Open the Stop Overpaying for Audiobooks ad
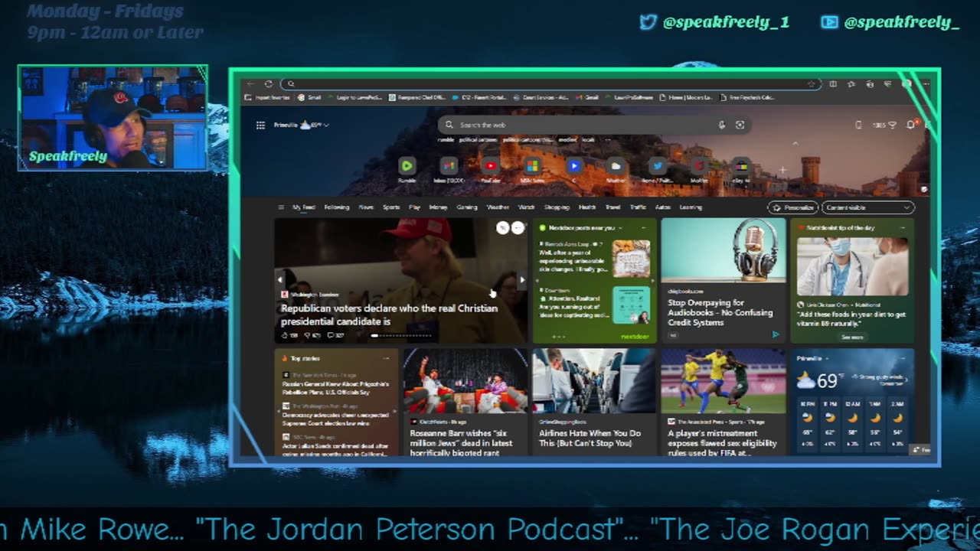The height and width of the screenshot is (551, 980). click(722, 280)
